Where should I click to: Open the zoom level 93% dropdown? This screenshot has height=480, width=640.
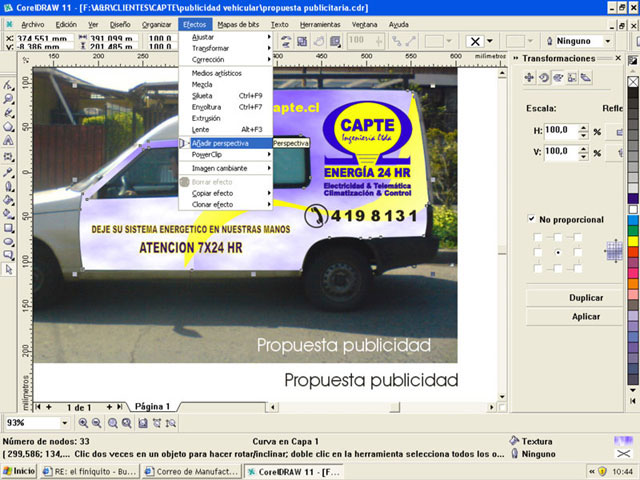click(x=64, y=423)
